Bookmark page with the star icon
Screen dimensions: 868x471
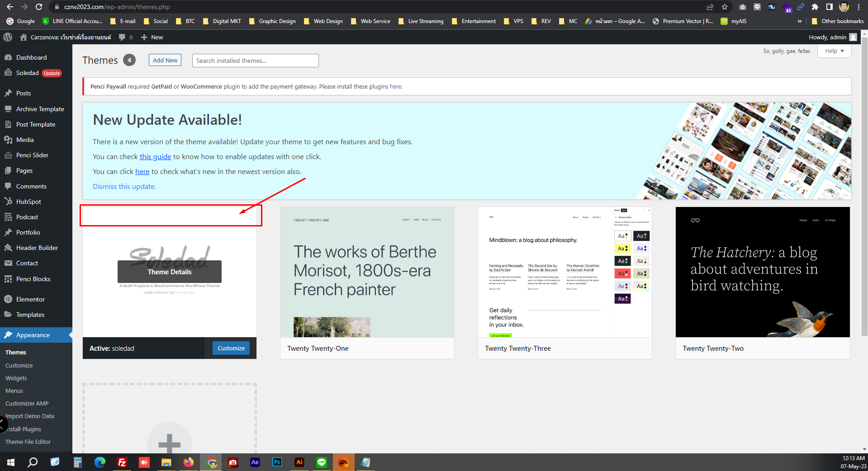[x=725, y=7]
